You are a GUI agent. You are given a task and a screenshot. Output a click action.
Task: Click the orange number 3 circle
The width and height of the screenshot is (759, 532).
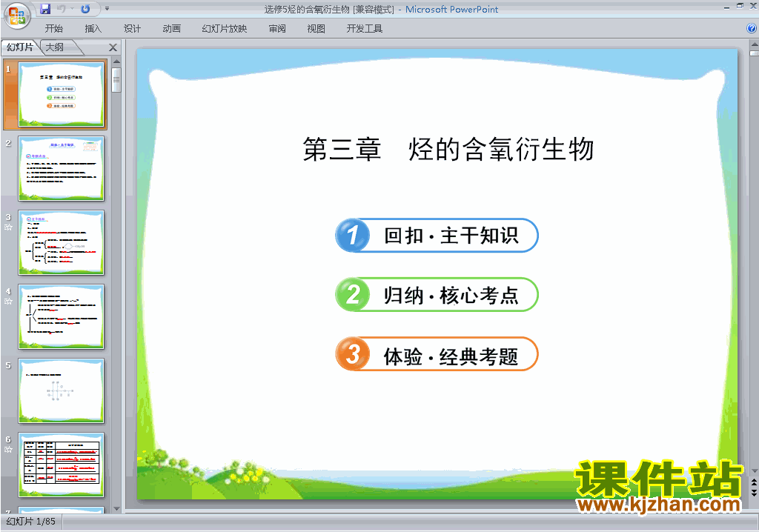352,354
